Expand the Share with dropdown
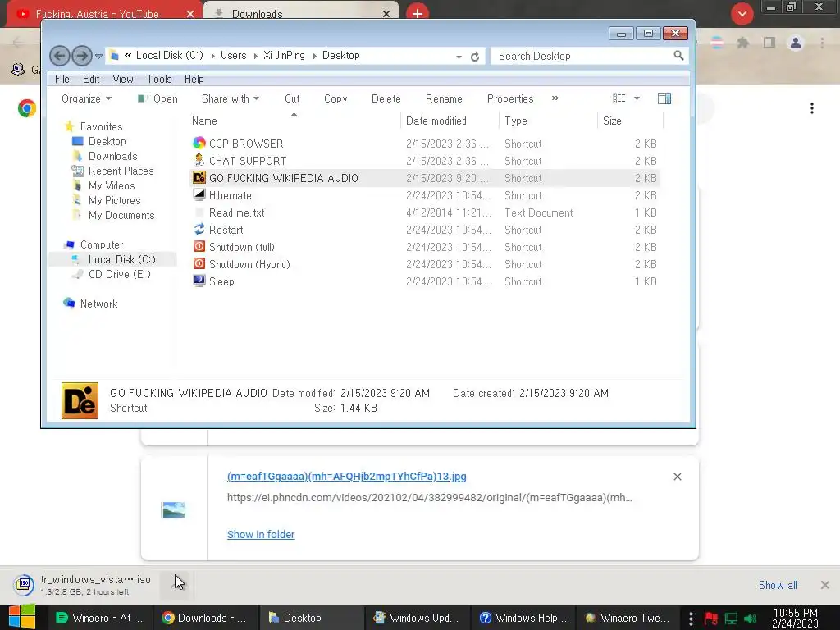The image size is (840, 630). 231,98
